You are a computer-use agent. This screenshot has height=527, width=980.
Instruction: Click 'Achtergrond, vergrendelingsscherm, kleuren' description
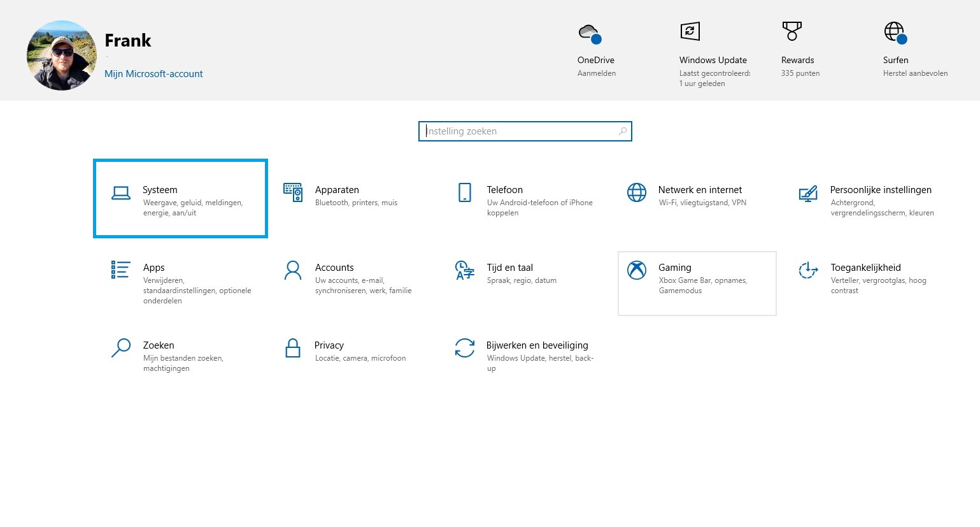click(882, 208)
